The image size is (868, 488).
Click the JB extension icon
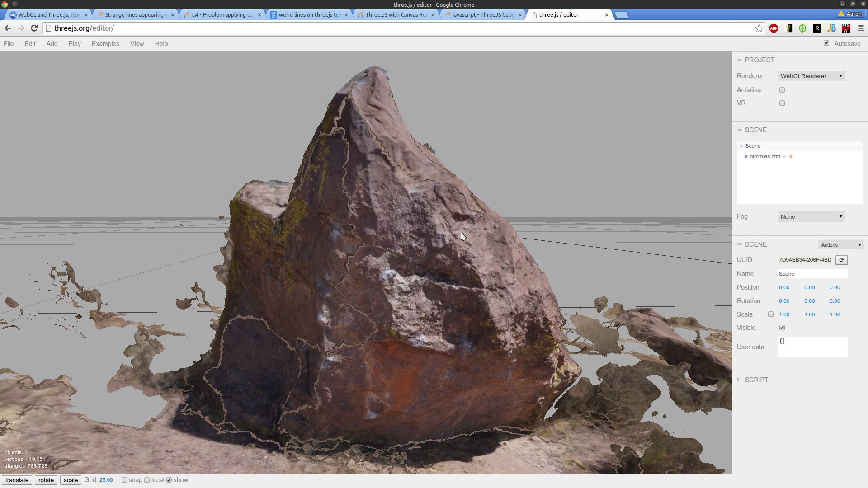831,28
